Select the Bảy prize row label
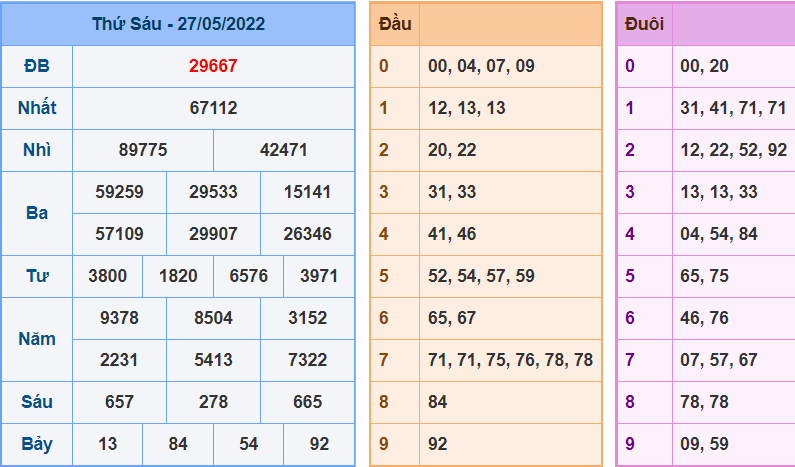 pos(37,445)
